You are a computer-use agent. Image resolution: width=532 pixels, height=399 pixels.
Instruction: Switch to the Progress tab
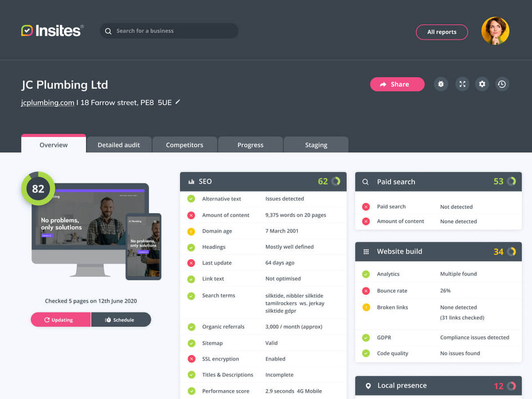250,145
